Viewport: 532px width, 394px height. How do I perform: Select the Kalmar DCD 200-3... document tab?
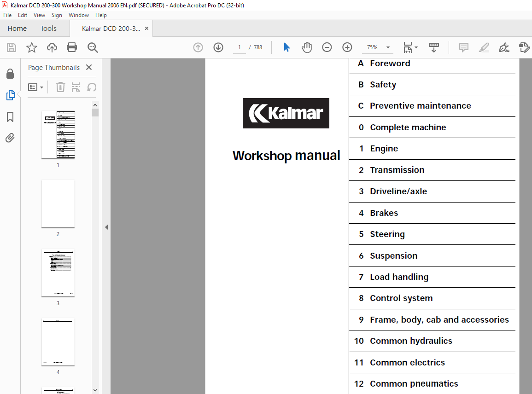111,29
